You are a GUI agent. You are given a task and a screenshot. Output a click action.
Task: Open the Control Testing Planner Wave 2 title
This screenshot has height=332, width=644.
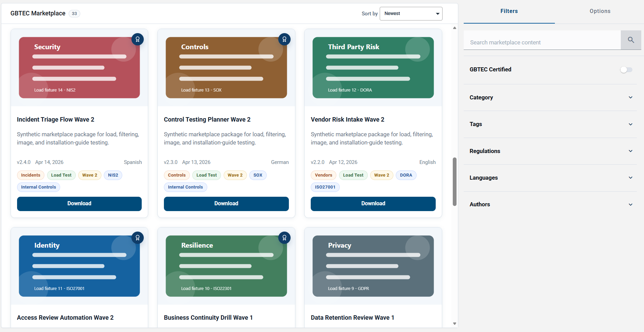(x=207, y=120)
